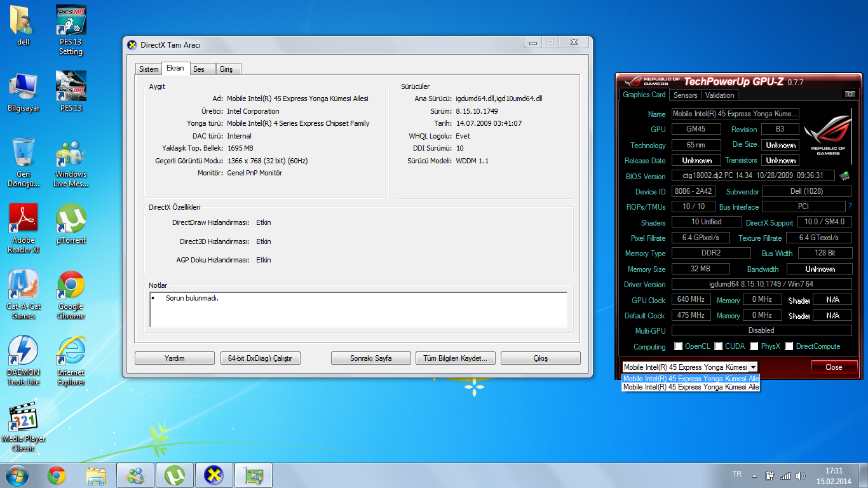This screenshot has width=868, height=488.
Task: Click the BIOS Version field in GPU-Z
Action: click(753, 176)
